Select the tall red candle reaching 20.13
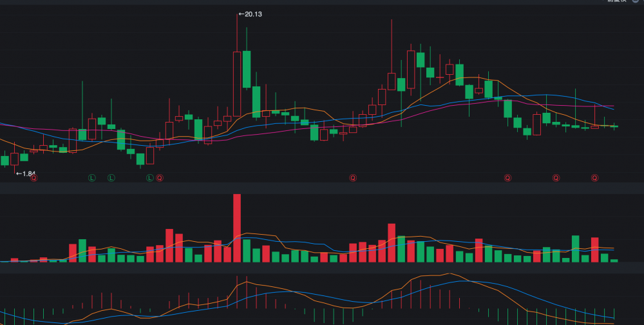This screenshot has height=325, width=644. pyautogui.click(x=237, y=84)
